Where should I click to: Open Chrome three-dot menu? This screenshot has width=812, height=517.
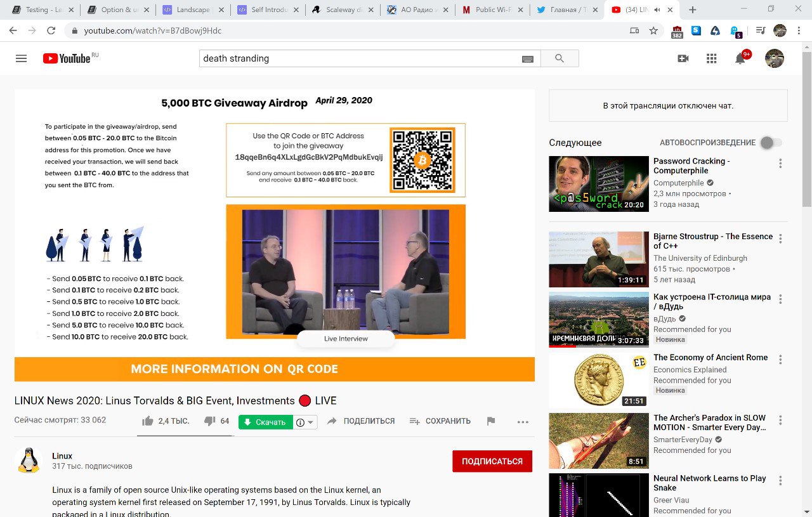click(x=799, y=30)
